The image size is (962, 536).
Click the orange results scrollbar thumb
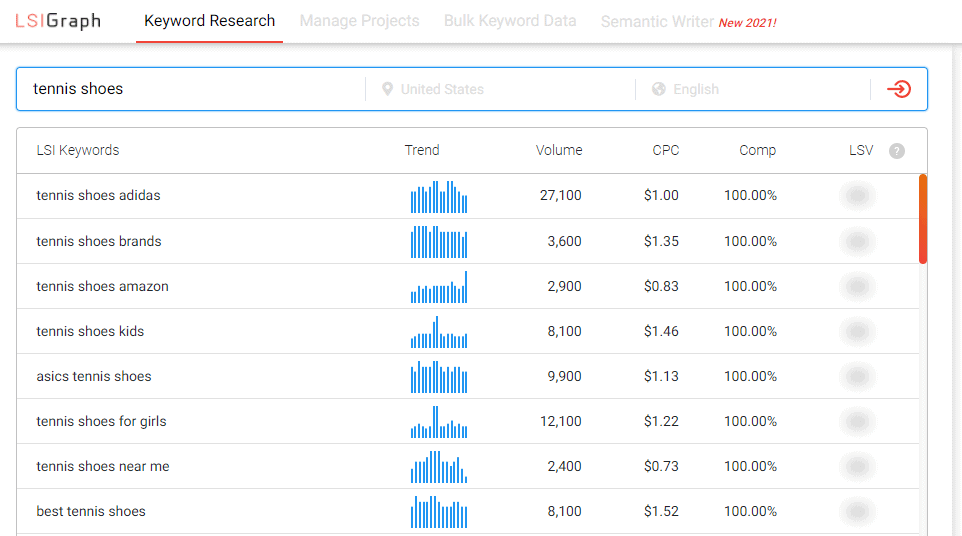point(923,219)
